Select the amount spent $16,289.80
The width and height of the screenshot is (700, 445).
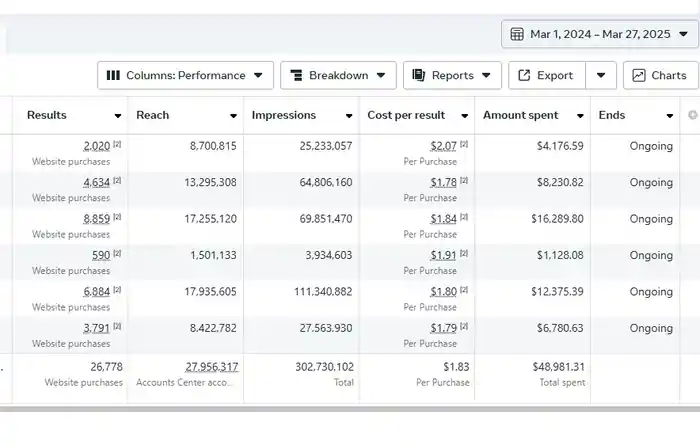point(557,219)
